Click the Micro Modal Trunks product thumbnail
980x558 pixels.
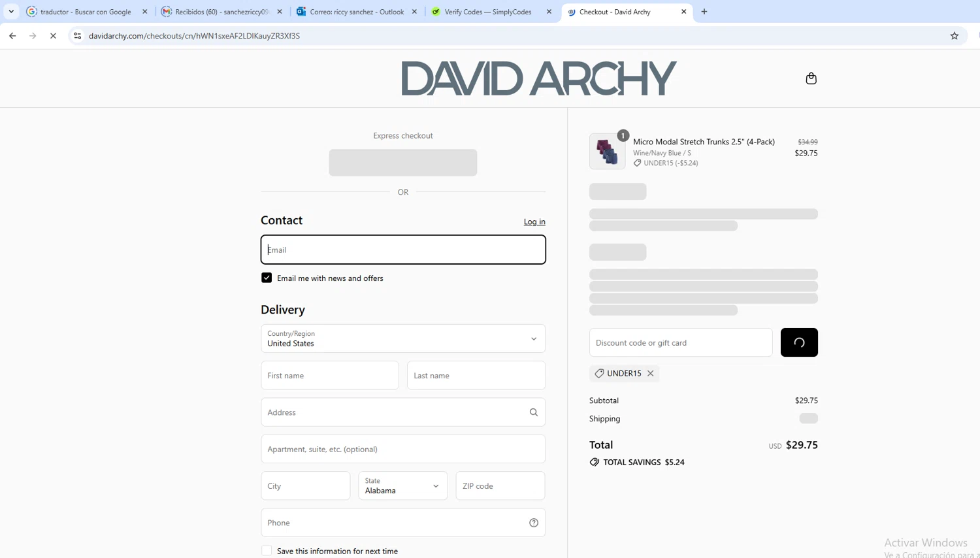[607, 152]
